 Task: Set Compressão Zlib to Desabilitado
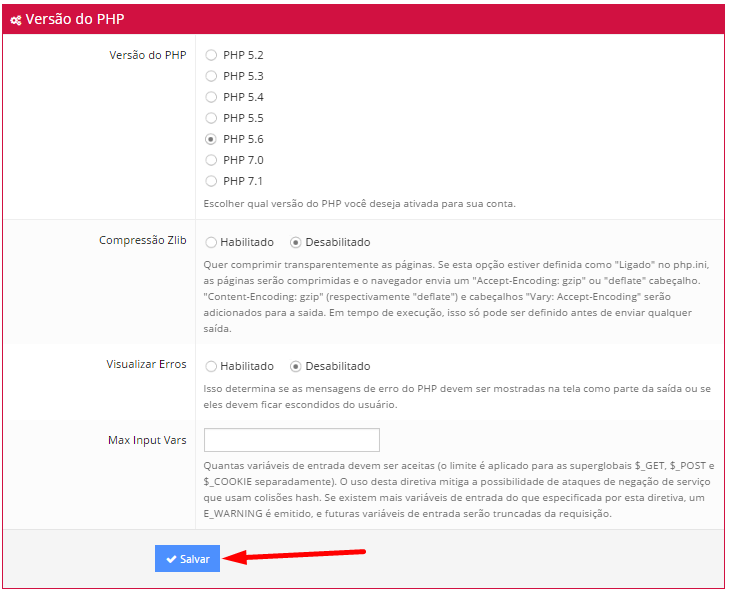[296, 242]
